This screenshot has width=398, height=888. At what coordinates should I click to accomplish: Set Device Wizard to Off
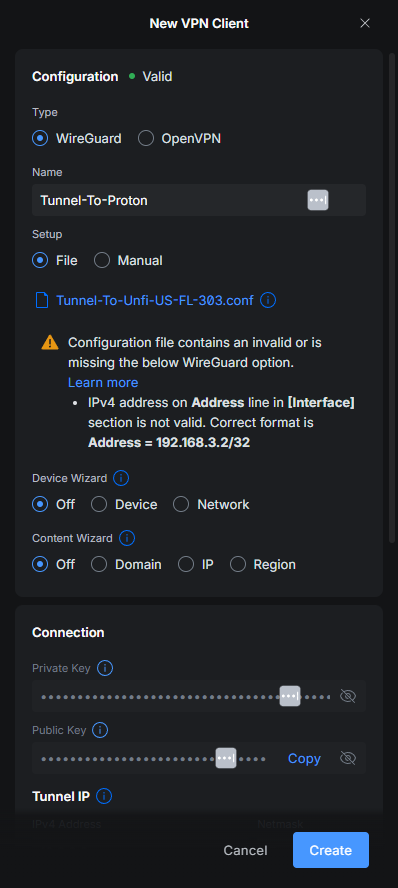tap(40, 504)
